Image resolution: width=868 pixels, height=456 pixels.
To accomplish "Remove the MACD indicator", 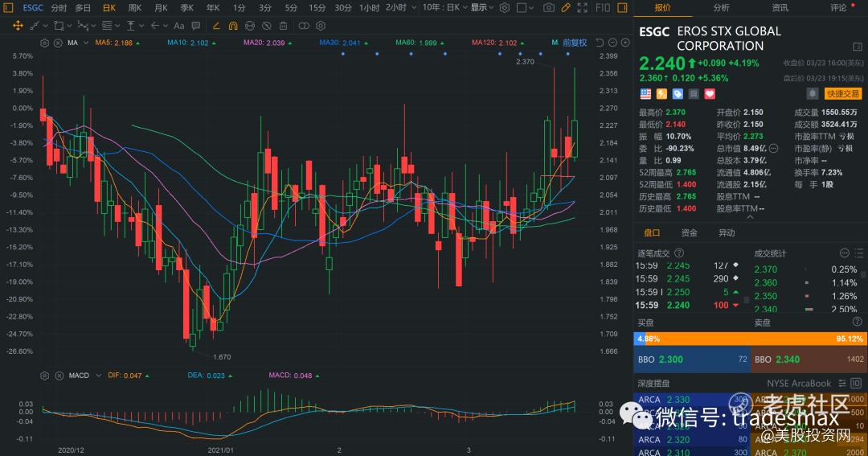I will [59, 376].
